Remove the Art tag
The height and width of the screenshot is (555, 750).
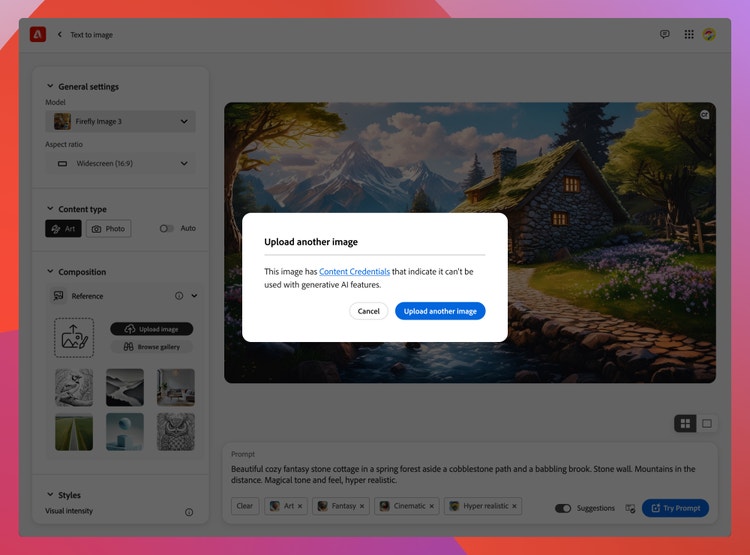coord(300,506)
